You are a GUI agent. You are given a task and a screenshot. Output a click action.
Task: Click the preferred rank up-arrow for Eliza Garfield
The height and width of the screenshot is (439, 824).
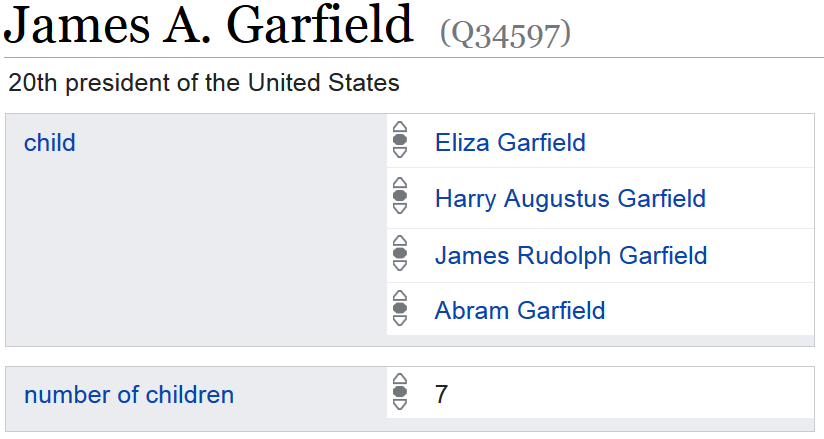[400, 128]
